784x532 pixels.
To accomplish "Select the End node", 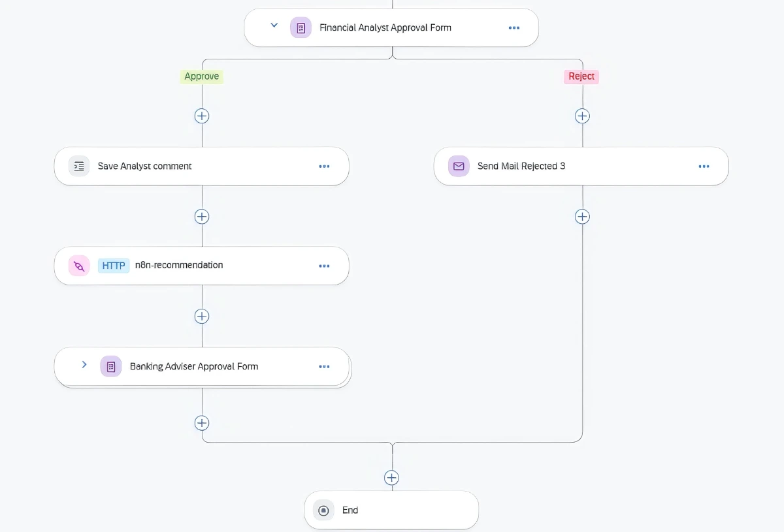I will 391,510.
